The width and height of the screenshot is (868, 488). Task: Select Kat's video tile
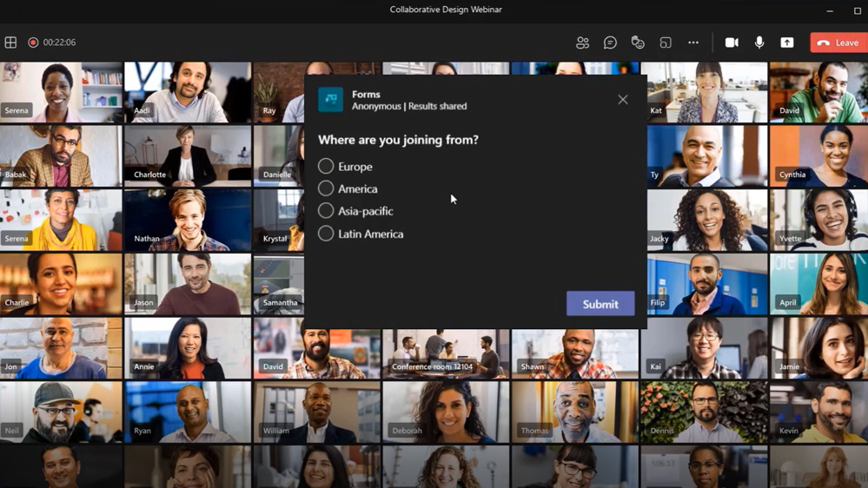[707, 92]
